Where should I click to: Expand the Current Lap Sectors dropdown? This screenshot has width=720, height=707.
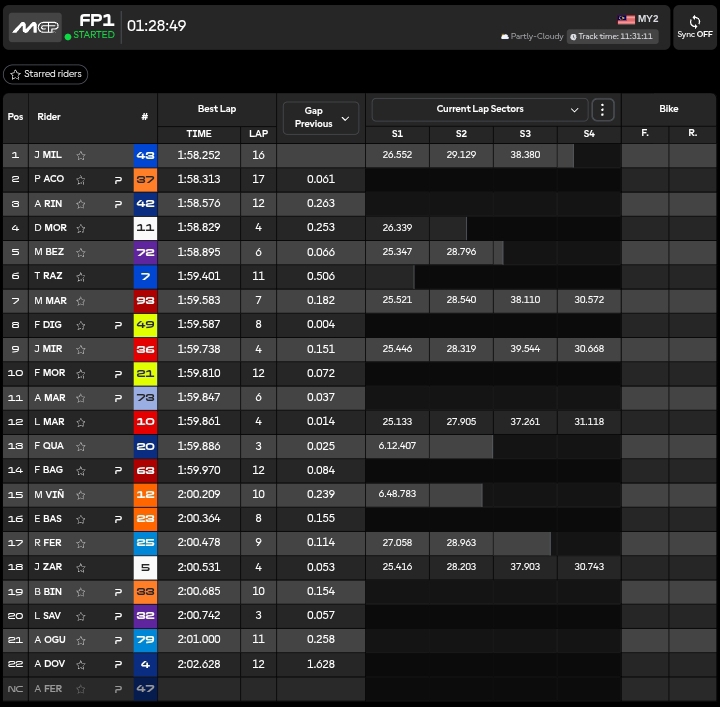point(479,109)
